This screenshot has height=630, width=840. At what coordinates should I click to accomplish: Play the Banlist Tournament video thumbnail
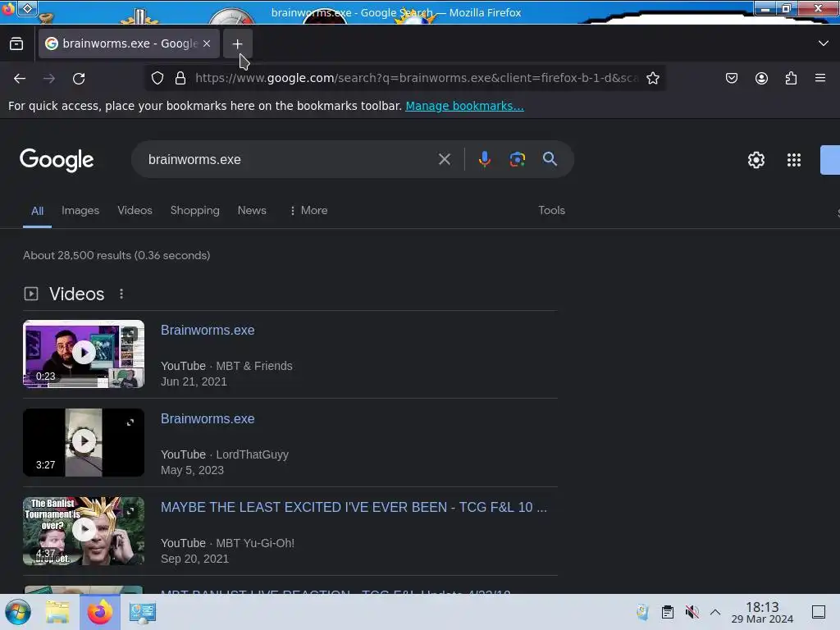click(x=84, y=531)
